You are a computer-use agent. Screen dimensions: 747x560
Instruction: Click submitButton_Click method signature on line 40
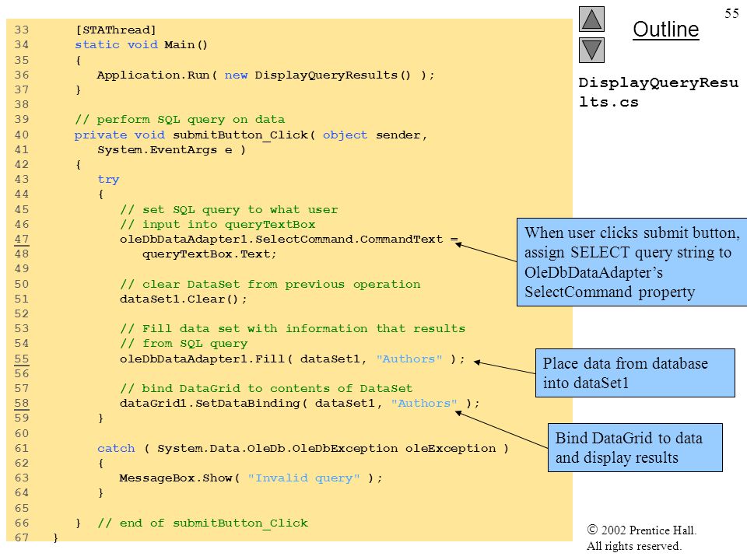coord(251,135)
